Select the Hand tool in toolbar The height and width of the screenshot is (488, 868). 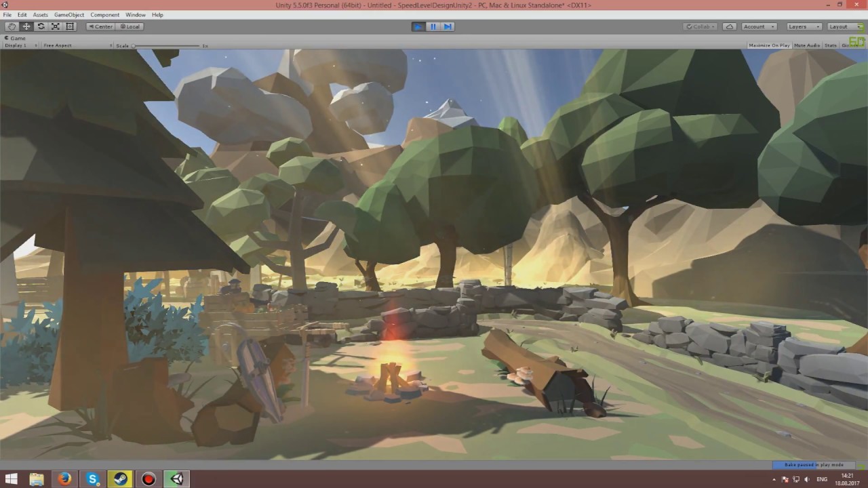12,26
